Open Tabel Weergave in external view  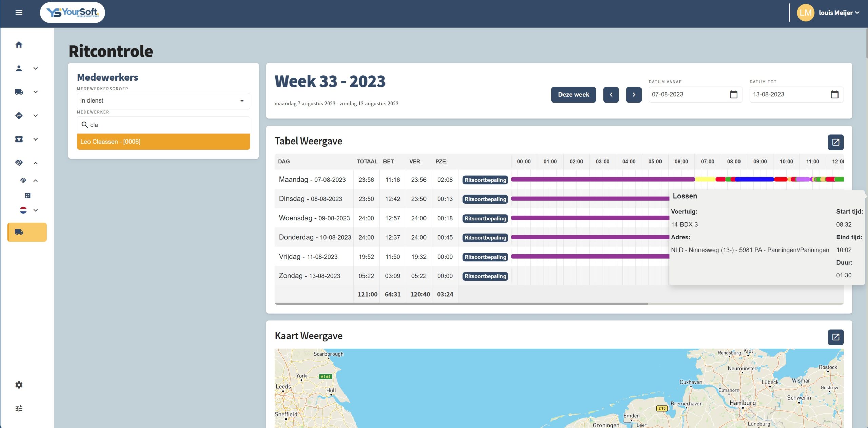835,142
